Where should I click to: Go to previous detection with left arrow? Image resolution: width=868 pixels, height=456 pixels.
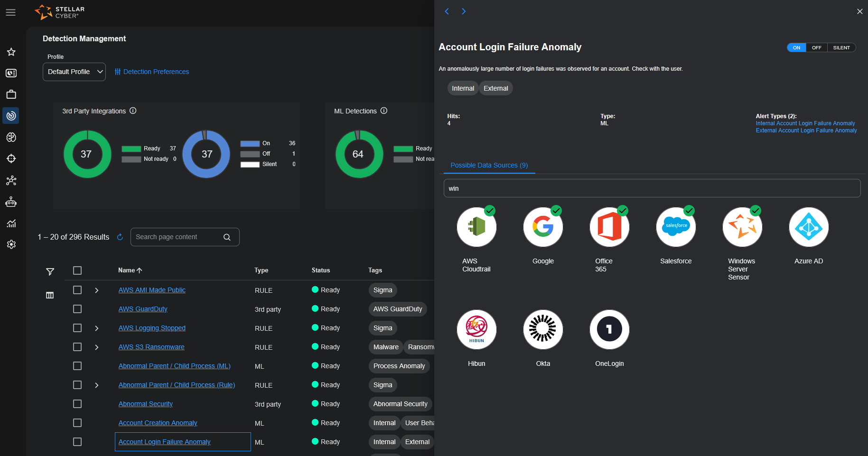(447, 11)
